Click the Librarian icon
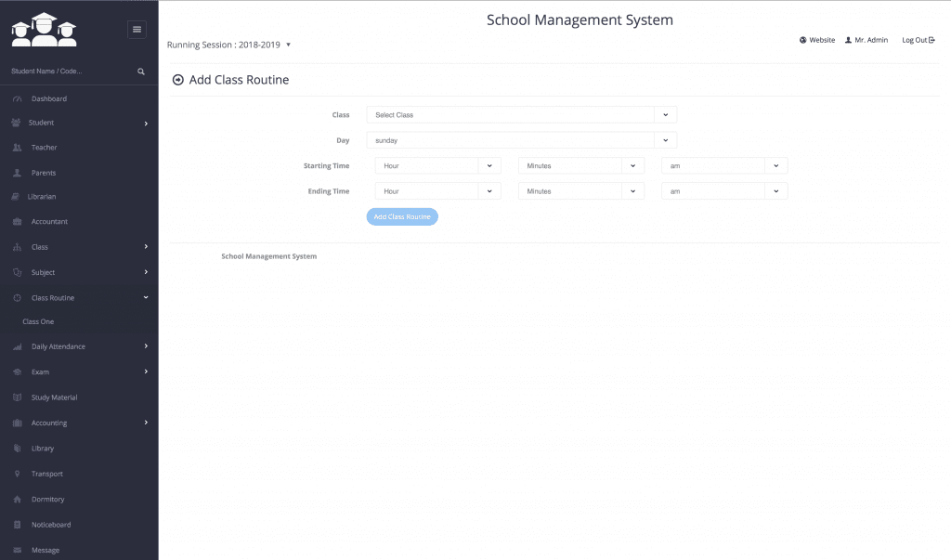This screenshot has width=951, height=560. (x=15, y=197)
